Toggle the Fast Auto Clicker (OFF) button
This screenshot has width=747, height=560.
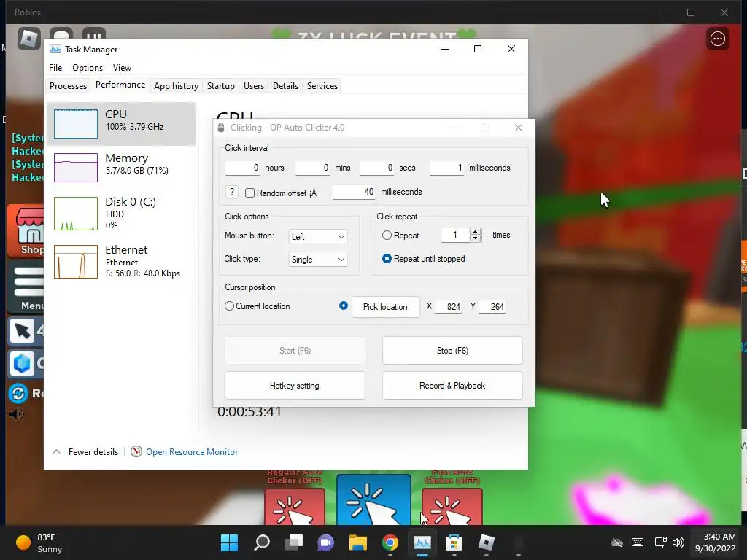pos(452,506)
